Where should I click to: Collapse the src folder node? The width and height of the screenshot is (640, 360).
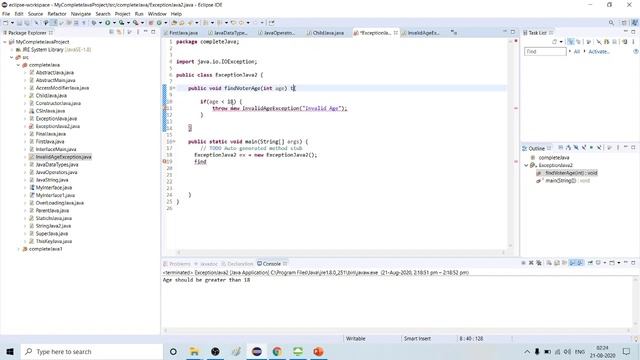coord(12,58)
